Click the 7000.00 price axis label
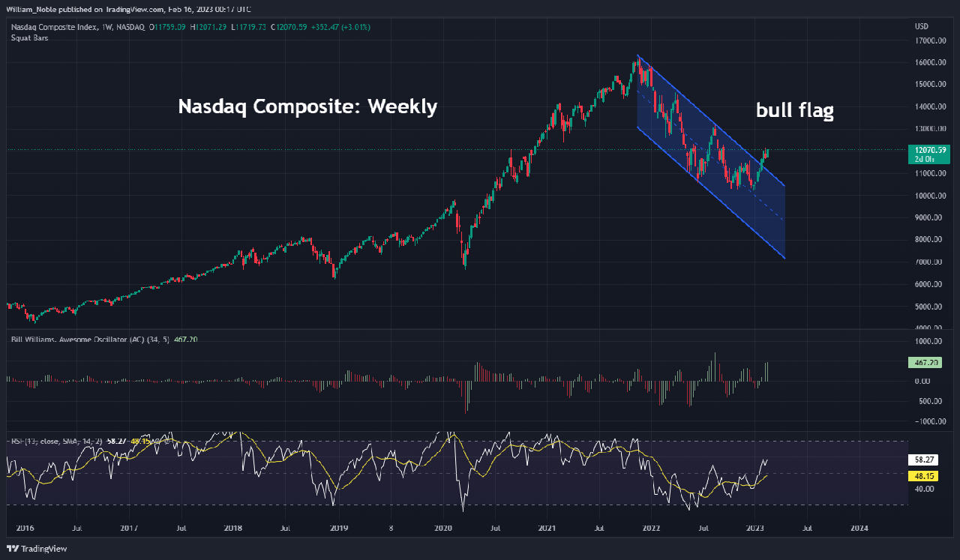 tap(928, 262)
